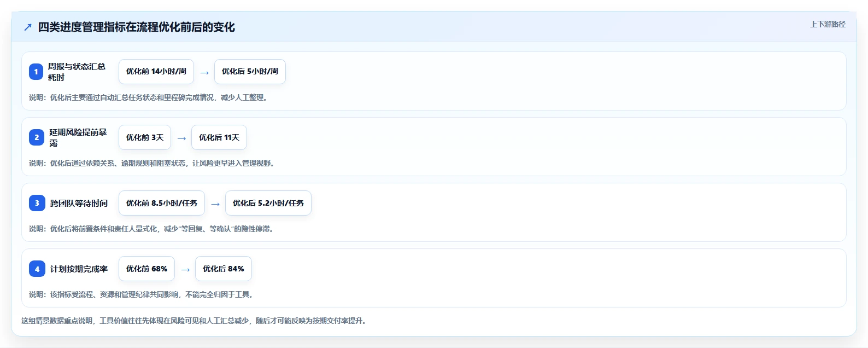Click the label 延期风险提前暴露
Image resolution: width=868 pixels, height=348 pixels.
click(x=78, y=137)
